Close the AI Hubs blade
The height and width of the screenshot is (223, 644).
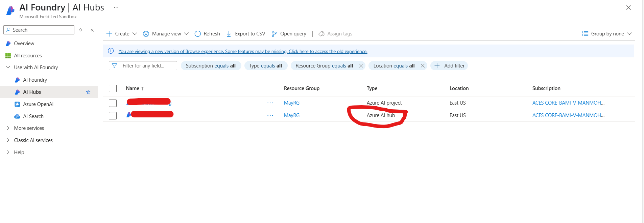628,7
